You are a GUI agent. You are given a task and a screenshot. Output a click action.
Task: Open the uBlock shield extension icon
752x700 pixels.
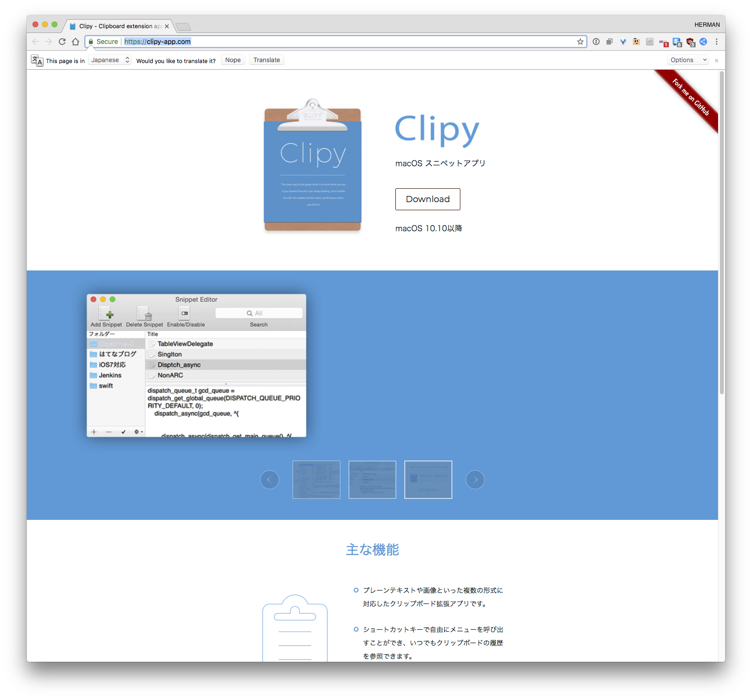[x=690, y=43]
